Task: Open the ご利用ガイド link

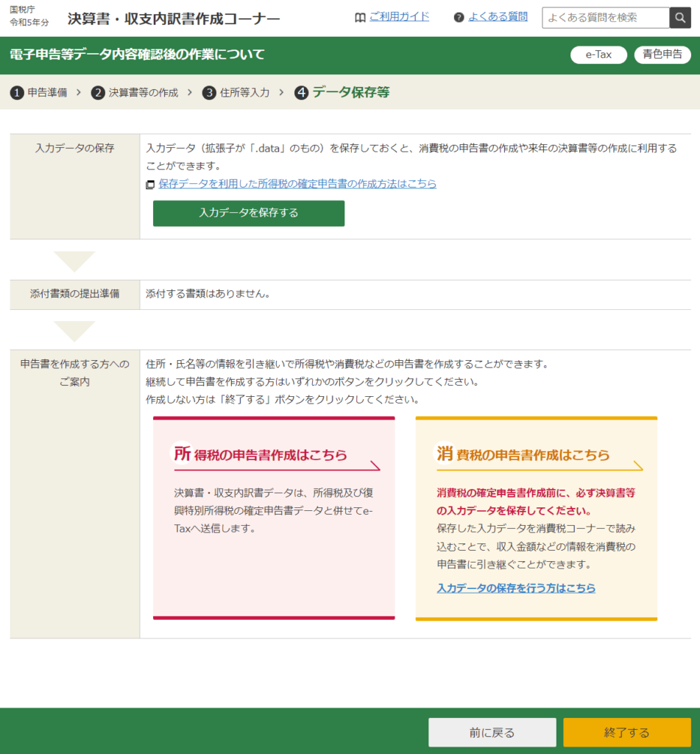Action: (x=399, y=17)
